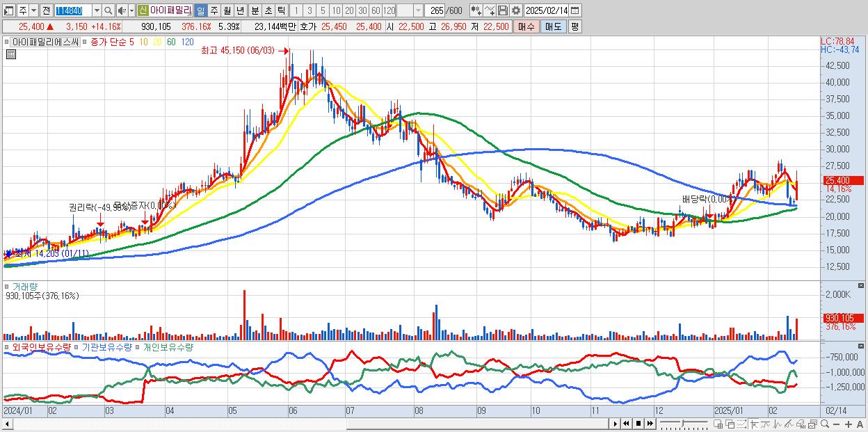Click the 아이패밀리 stock name button

click(170, 10)
